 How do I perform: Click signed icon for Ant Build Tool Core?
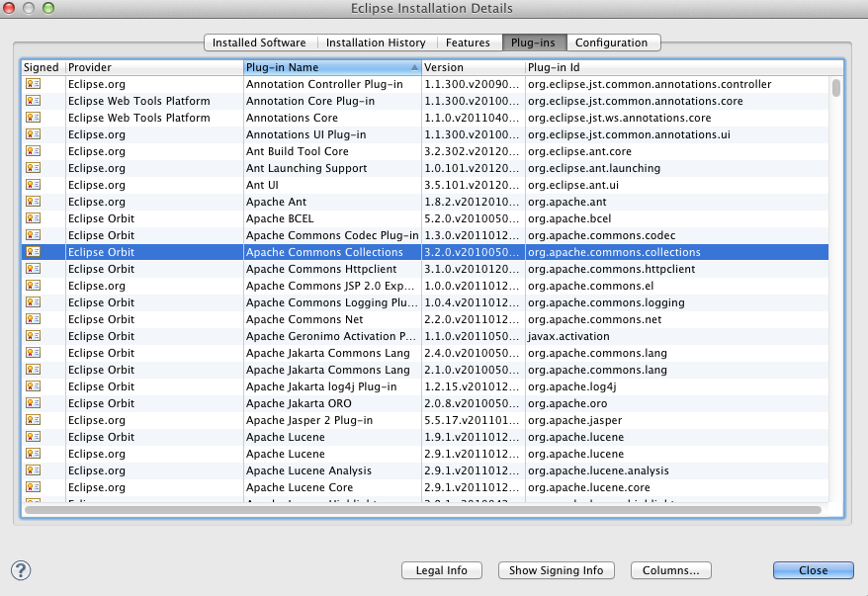point(34,151)
